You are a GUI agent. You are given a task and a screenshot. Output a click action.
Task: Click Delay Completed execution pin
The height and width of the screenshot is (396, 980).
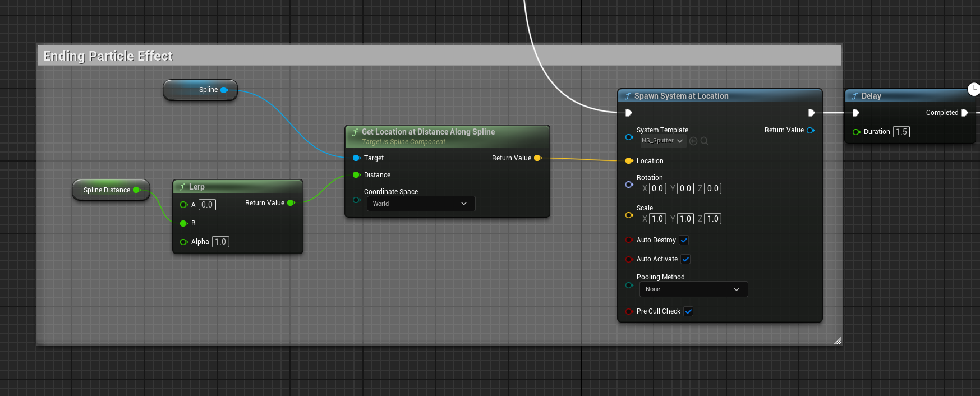tap(965, 113)
